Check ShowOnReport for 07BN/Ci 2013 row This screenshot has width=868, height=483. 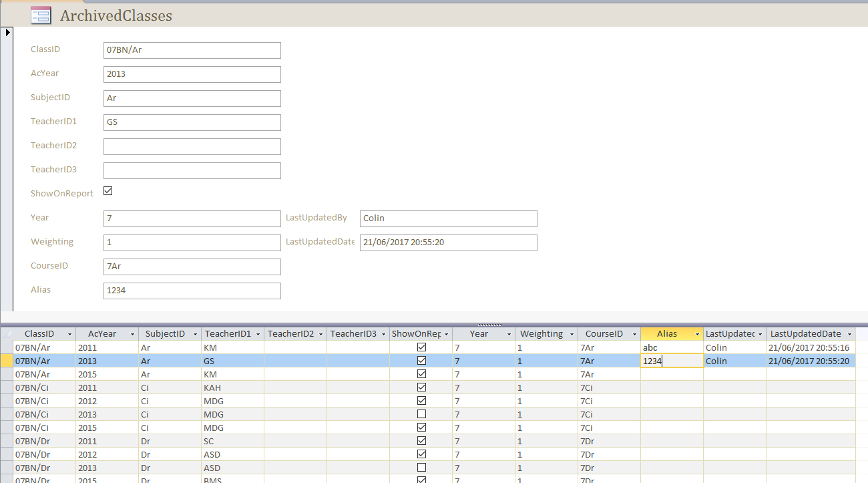click(421, 414)
